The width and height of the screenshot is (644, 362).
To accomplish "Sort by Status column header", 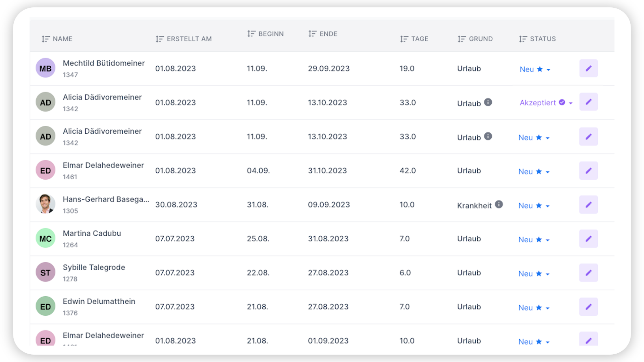I will (x=542, y=39).
